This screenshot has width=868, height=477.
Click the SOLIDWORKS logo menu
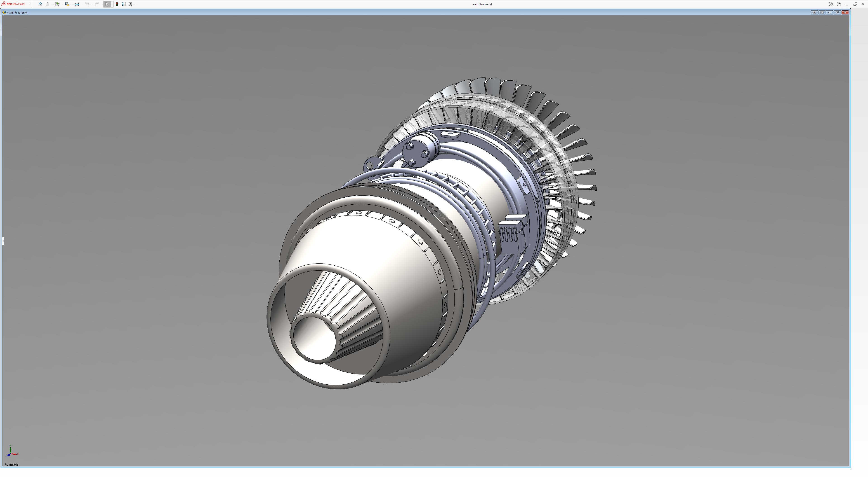(x=14, y=4)
